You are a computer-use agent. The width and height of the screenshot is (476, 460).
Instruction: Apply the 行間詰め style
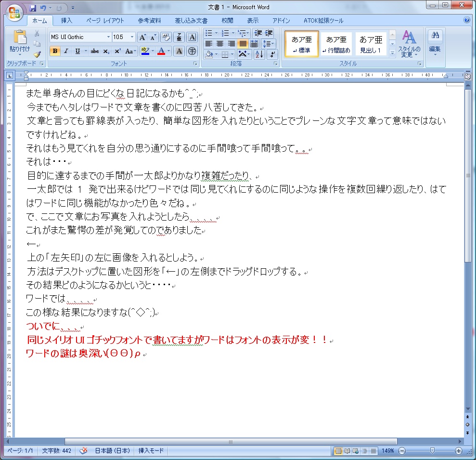(x=336, y=44)
